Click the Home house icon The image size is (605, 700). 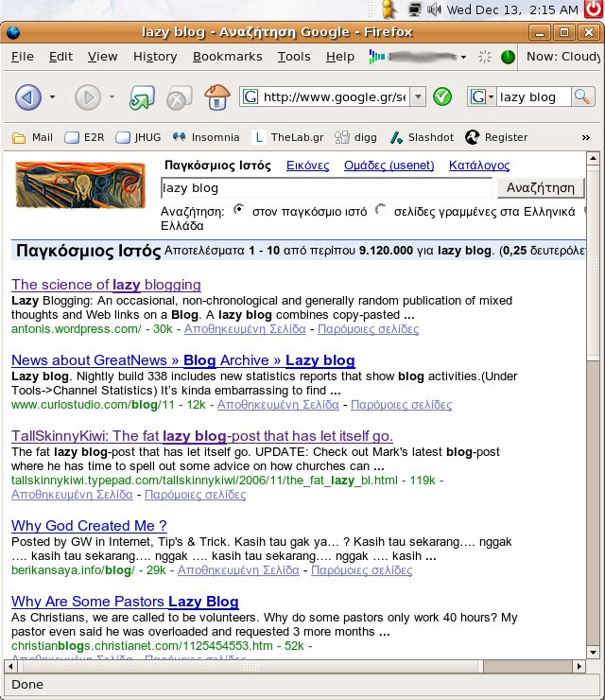(217, 96)
